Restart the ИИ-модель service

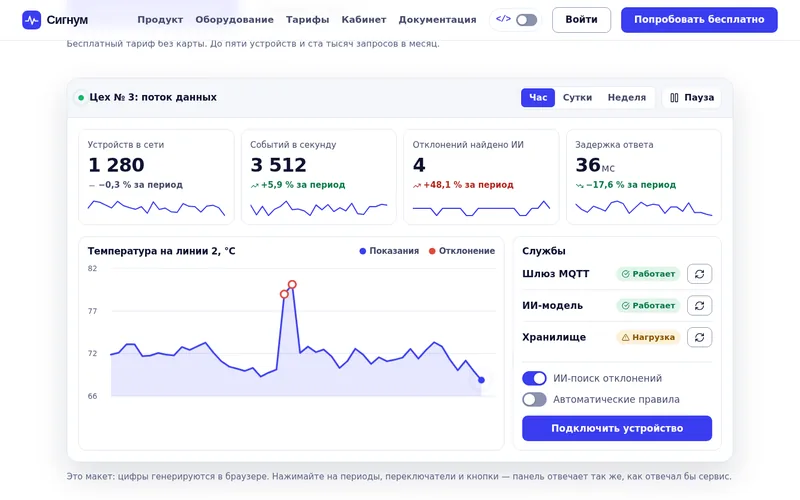(699, 306)
